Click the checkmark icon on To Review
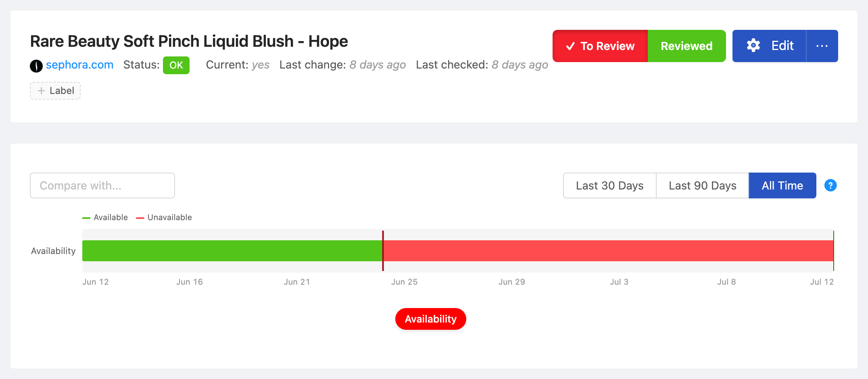This screenshot has height=379, width=868. pyautogui.click(x=570, y=46)
